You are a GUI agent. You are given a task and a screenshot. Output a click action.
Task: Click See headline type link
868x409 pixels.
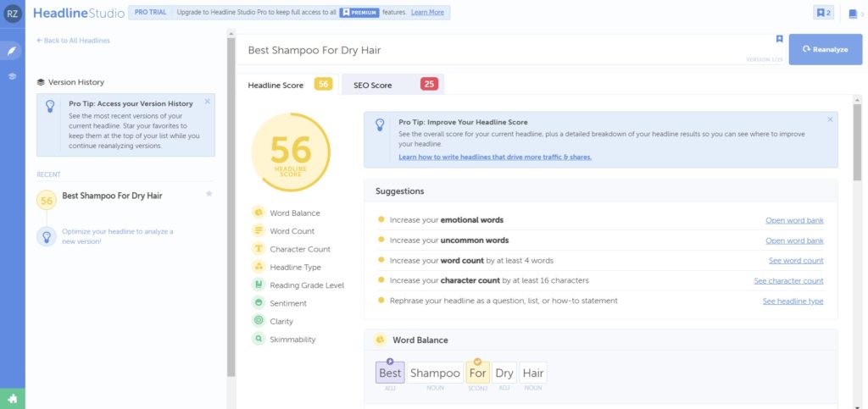click(x=793, y=301)
